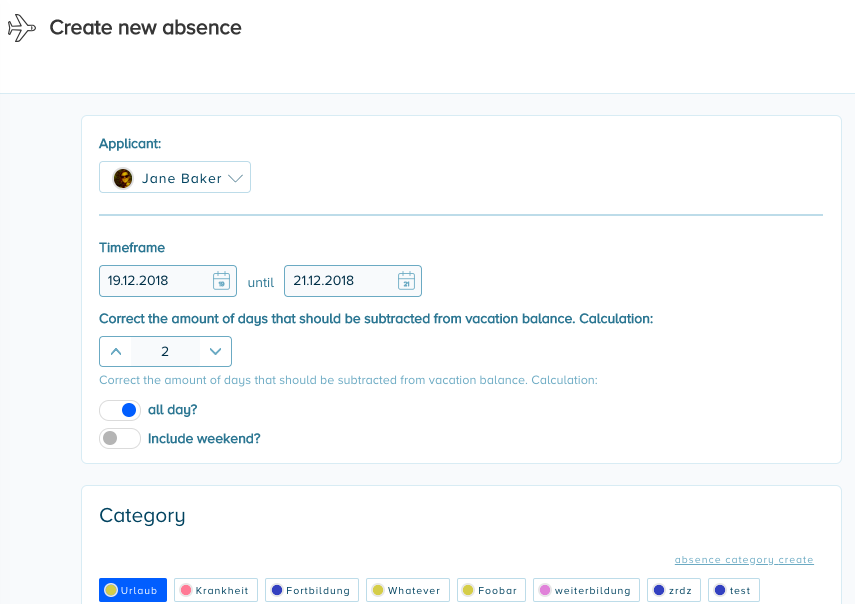The height and width of the screenshot is (604, 855).
Task: Click the Applicant: label
Action: click(130, 144)
